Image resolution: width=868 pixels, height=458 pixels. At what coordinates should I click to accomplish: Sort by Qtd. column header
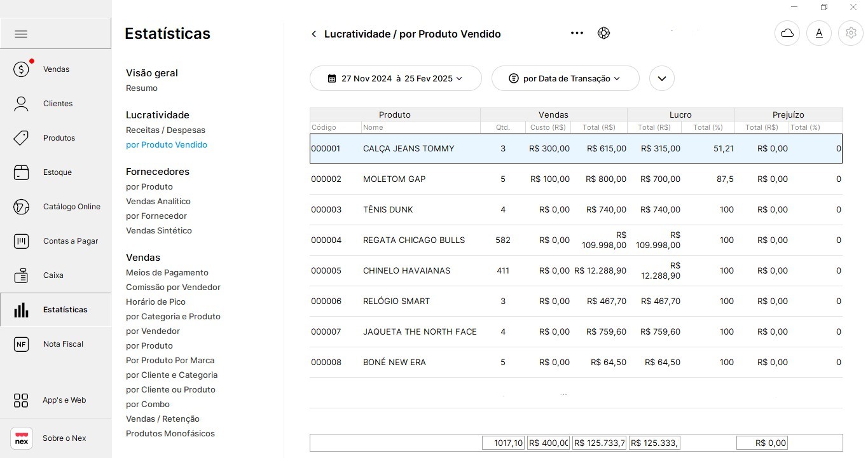click(x=503, y=127)
